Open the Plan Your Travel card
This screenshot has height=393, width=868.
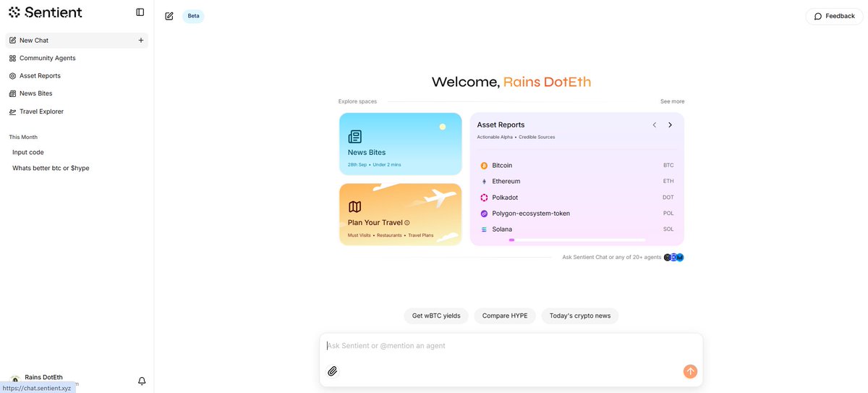tap(400, 214)
